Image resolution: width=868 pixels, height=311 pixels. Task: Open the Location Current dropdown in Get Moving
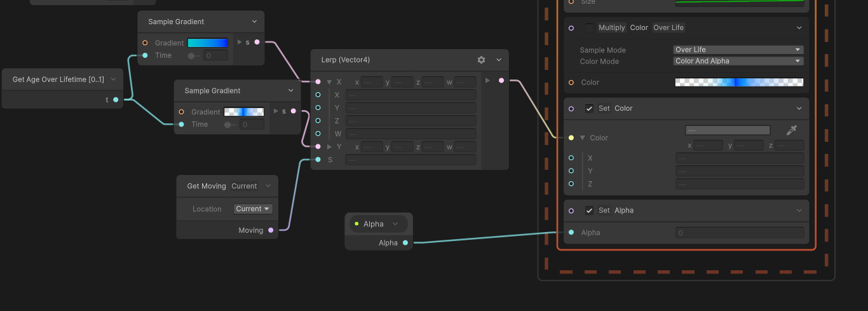[253, 209]
